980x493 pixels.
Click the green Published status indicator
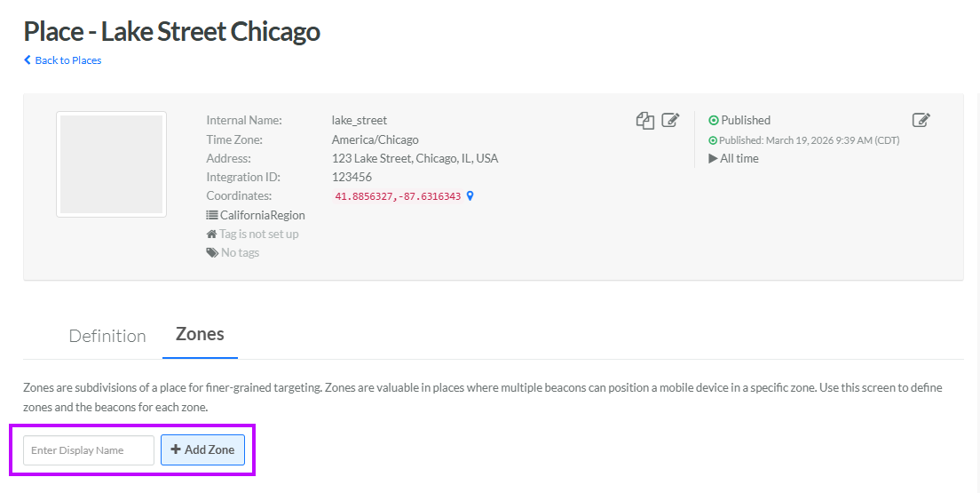714,120
